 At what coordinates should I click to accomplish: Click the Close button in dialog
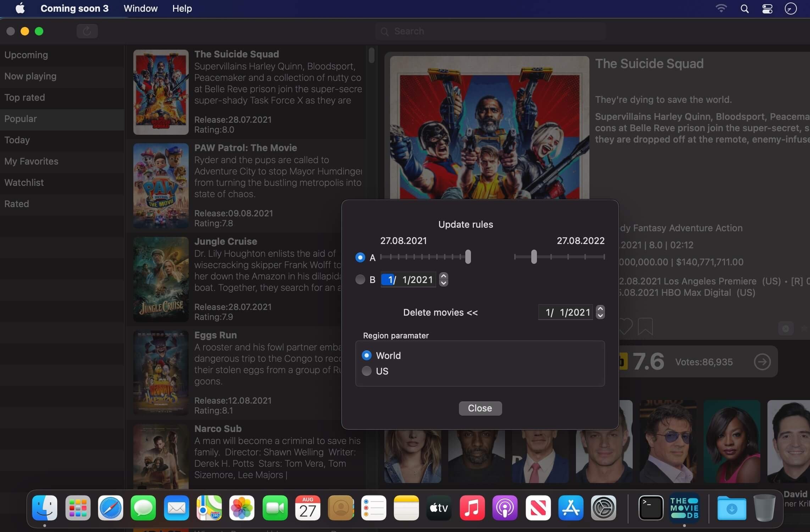click(x=480, y=408)
